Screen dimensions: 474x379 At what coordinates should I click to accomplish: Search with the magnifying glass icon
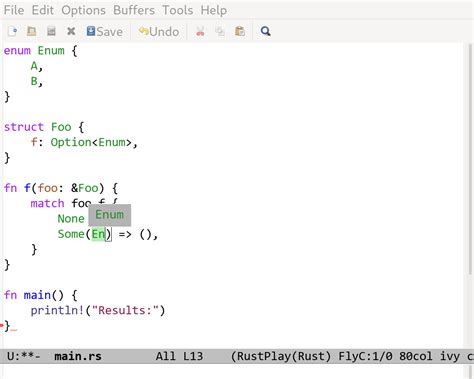click(x=265, y=31)
